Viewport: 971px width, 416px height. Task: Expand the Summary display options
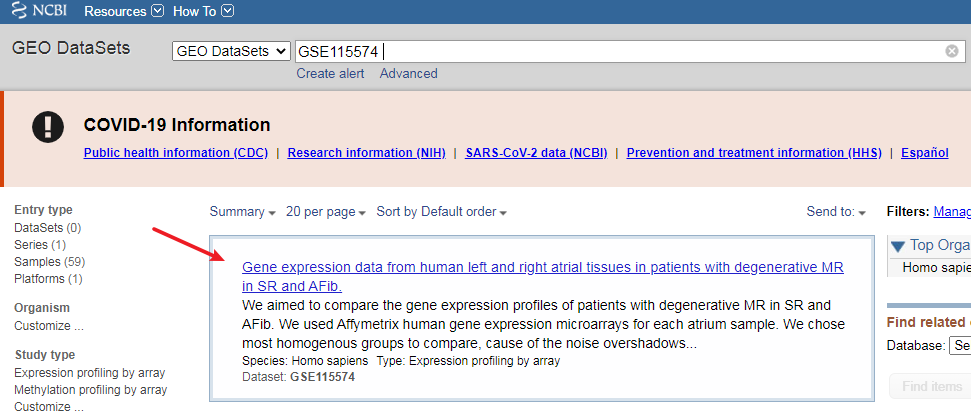pos(243,212)
